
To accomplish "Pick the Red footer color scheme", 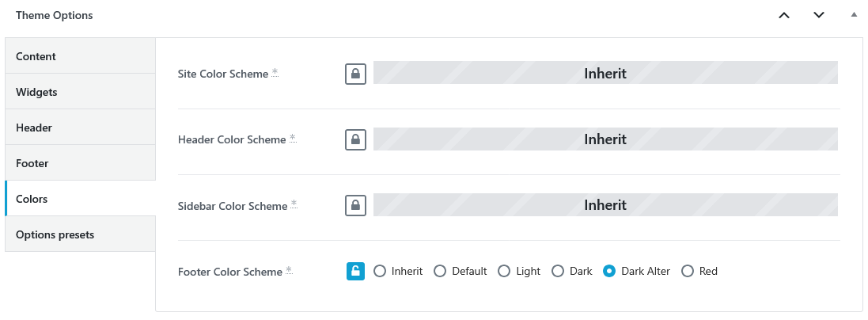I will tap(688, 271).
